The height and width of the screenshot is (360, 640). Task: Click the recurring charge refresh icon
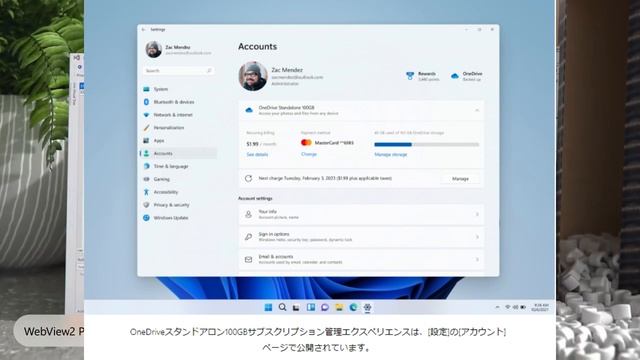(248, 178)
